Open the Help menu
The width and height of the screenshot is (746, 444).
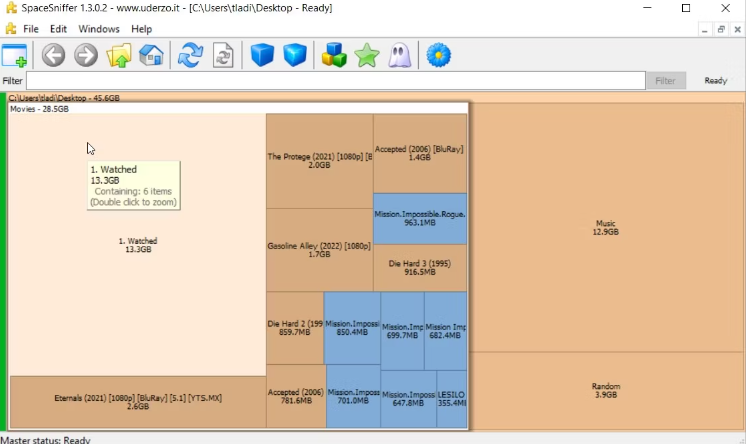[141, 29]
